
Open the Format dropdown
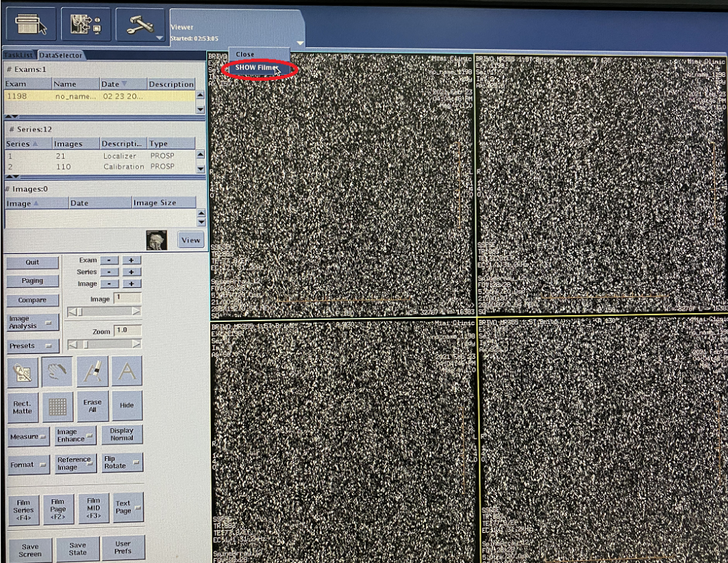28,464
